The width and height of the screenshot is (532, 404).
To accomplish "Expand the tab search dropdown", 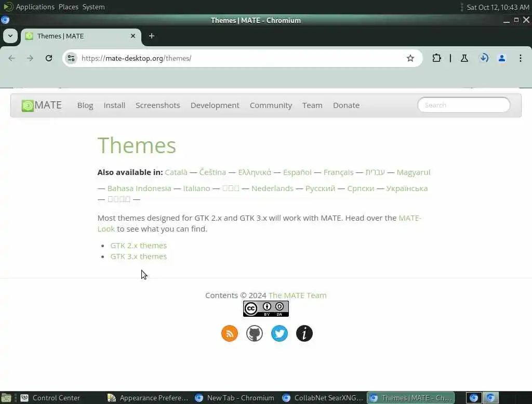I will [10, 36].
